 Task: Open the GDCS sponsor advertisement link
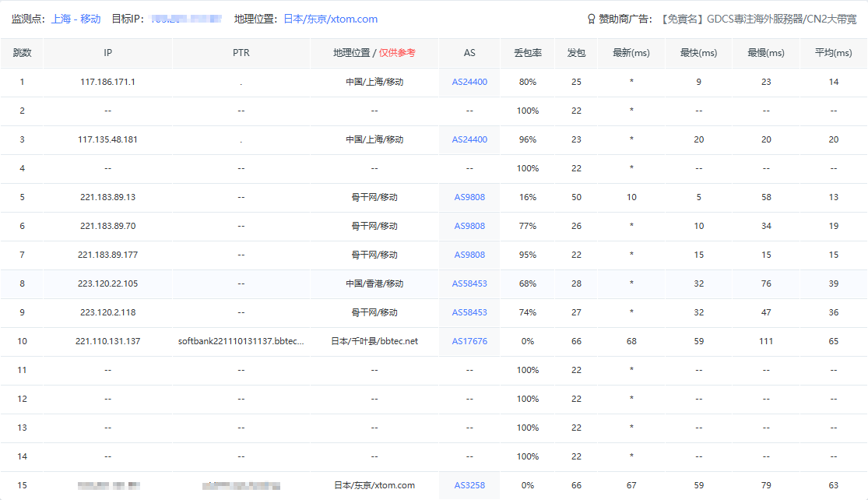[759, 19]
